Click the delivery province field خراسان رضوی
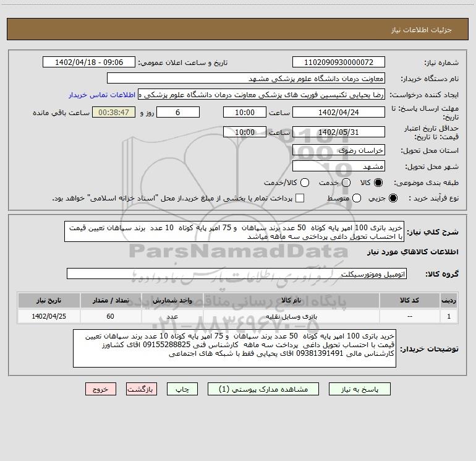Screen dimensions: 476x461 pos(339,150)
